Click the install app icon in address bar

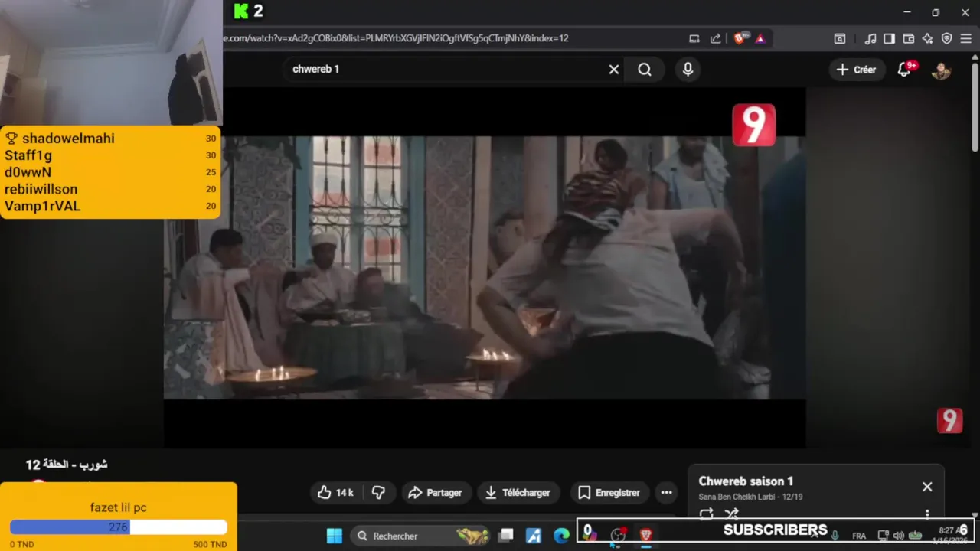point(694,38)
